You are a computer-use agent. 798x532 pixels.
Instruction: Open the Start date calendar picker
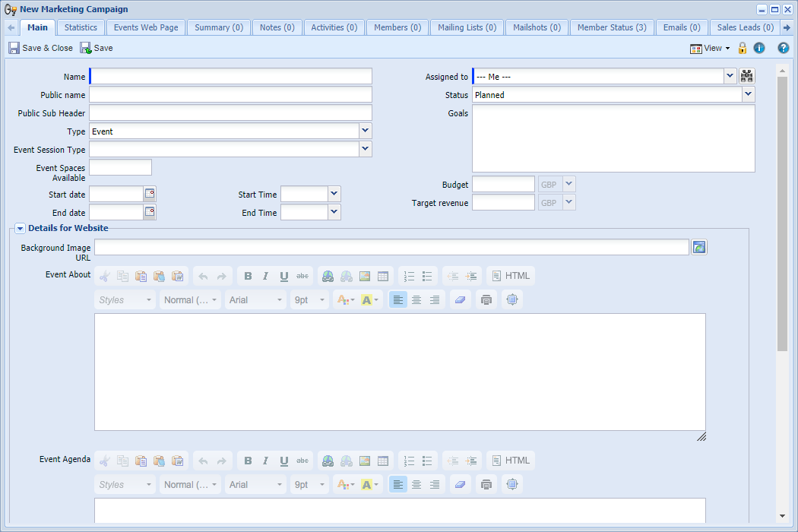click(x=150, y=194)
